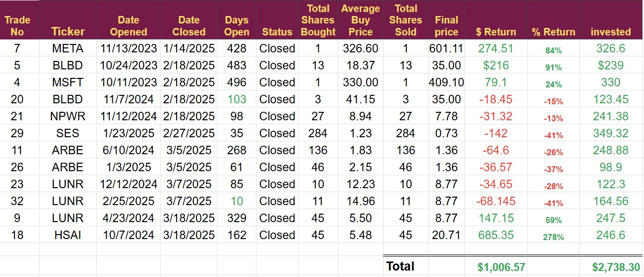Screen dimensions: 644x277
Task: Click the NPWR ticker cell
Action: tap(68, 116)
